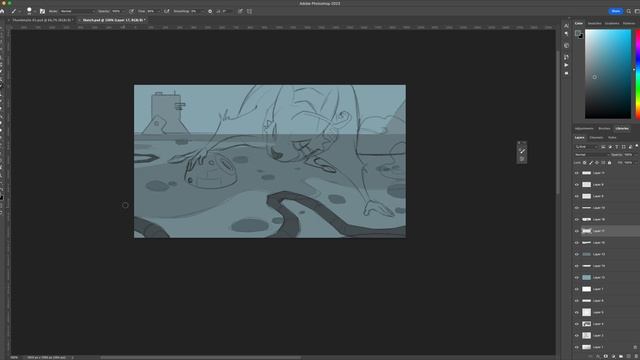Add a layer style fx icon
The height and width of the screenshot is (360, 640).
coord(598,356)
